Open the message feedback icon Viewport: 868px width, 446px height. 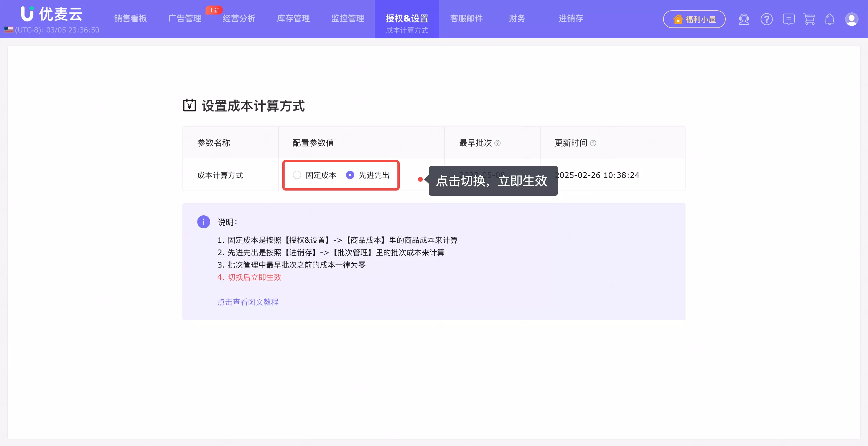coord(789,19)
